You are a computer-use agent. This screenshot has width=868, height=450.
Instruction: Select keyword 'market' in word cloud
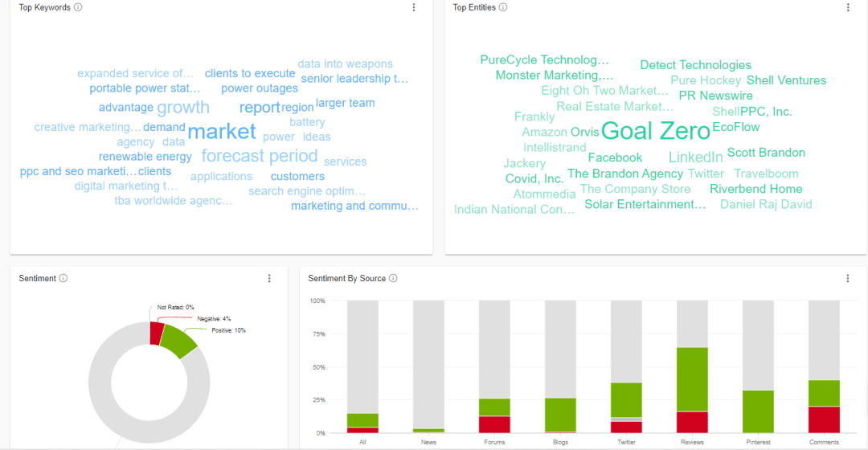coord(222,132)
